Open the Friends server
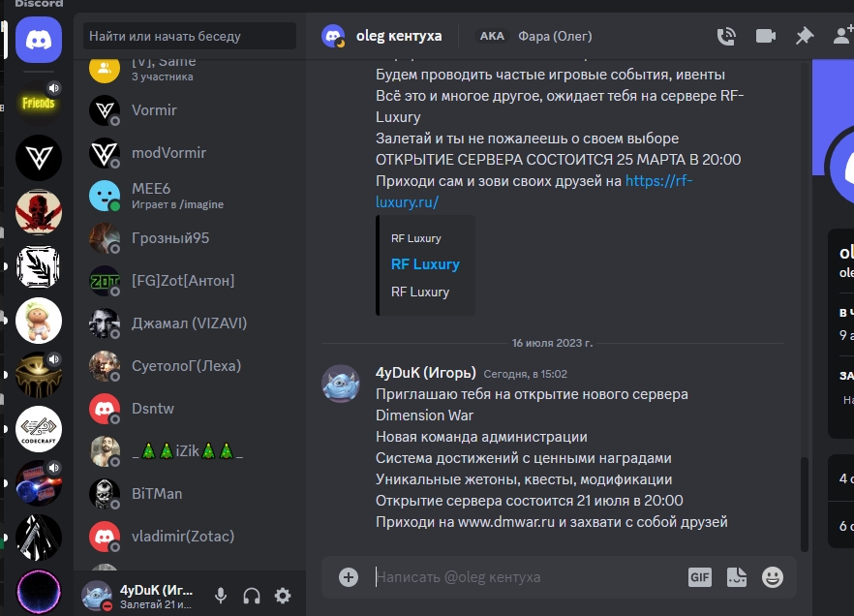Viewport: 854px width, 616px height. [x=38, y=104]
